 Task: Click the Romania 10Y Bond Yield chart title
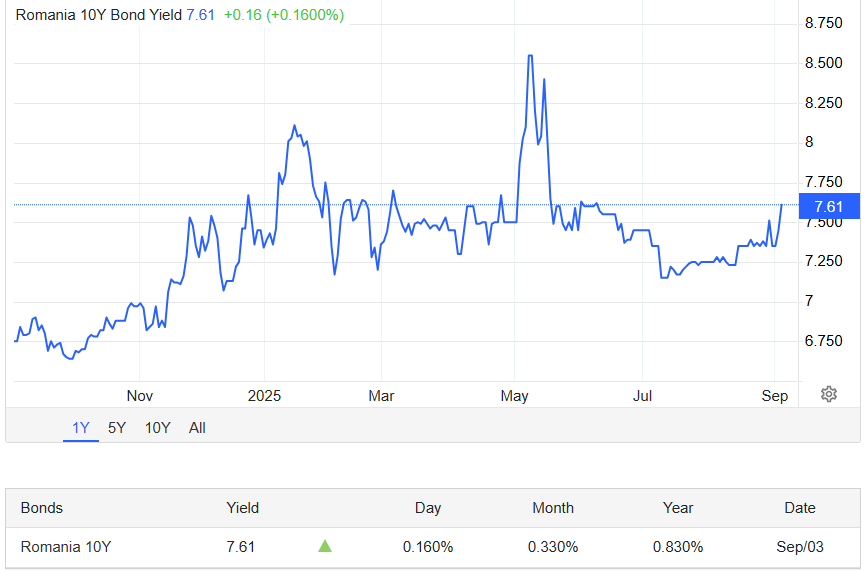coord(98,15)
